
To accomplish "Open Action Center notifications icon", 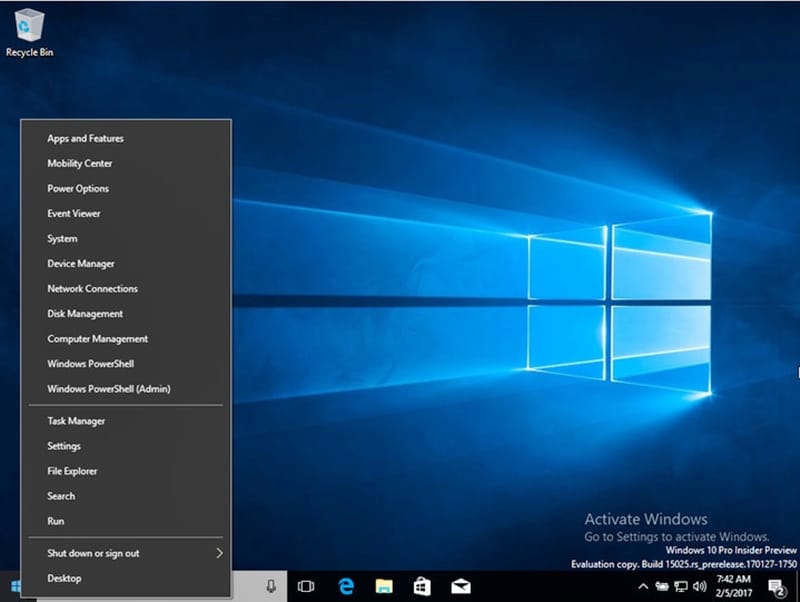I will (775, 586).
